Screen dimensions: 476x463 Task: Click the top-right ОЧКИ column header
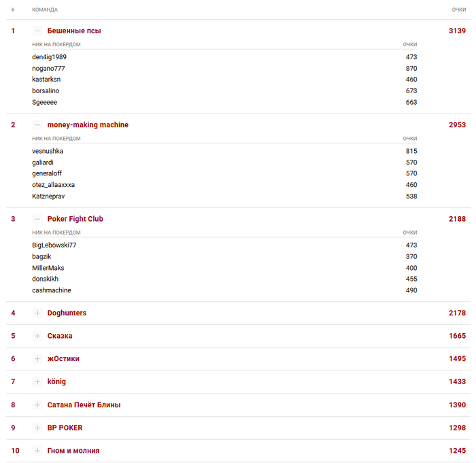pyautogui.click(x=458, y=10)
